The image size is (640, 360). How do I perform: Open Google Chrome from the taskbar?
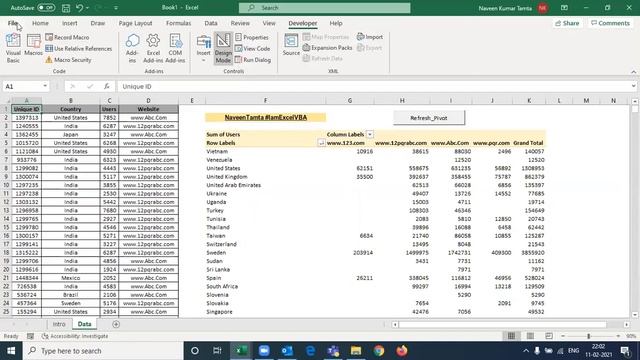(379, 351)
